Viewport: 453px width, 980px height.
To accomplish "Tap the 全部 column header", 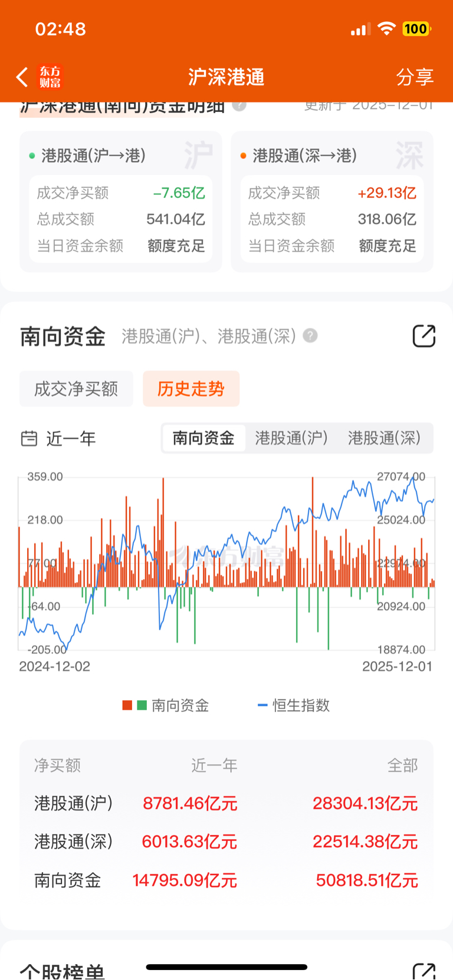I will click(x=402, y=765).
